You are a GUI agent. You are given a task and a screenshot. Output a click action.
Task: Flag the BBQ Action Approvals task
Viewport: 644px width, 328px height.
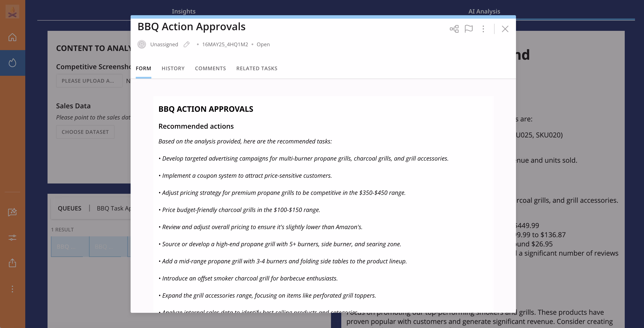pyautogui.click(x=468, y=29)
